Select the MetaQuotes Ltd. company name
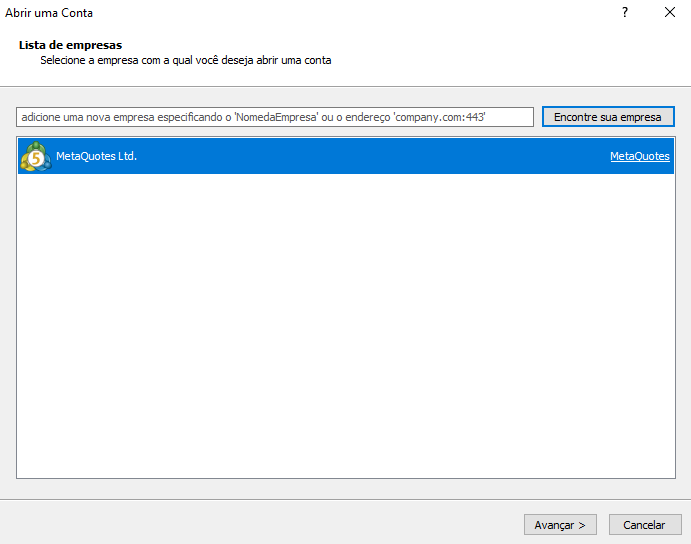Image resolution: width=691 pixels, height=544 pixels. tap(96, 157)
